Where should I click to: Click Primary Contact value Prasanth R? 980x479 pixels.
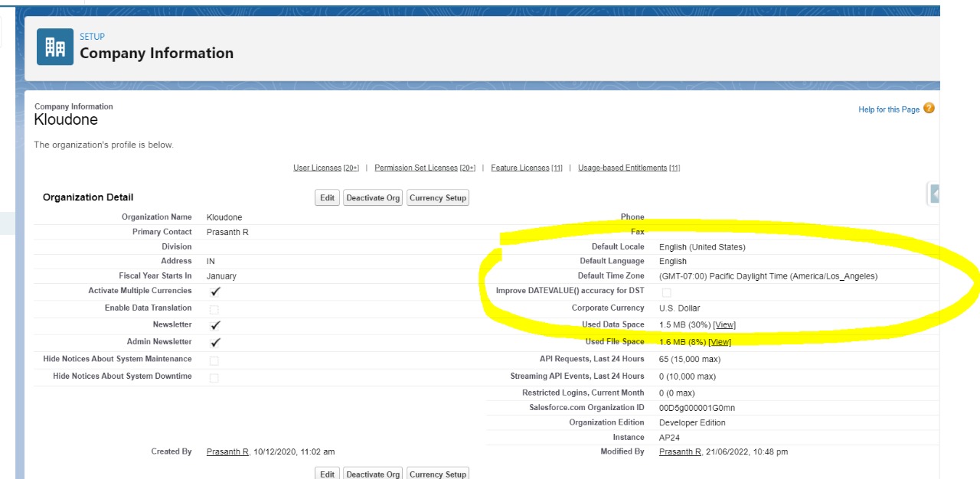point(227,232)
